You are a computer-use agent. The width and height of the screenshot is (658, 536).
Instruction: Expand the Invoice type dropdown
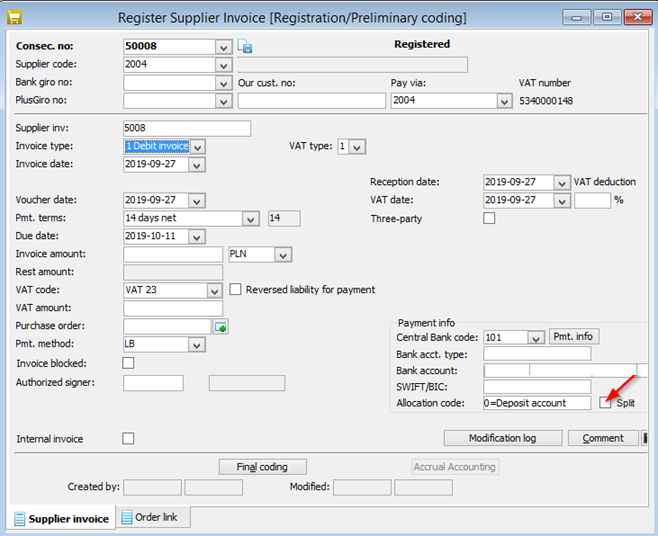click(197, 147)
